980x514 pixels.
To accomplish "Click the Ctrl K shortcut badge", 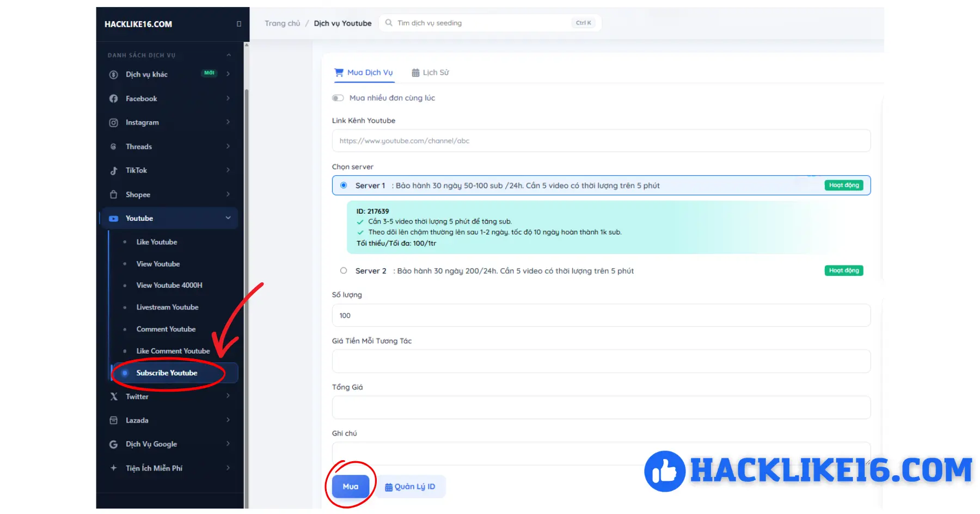I will click(584, 23).
